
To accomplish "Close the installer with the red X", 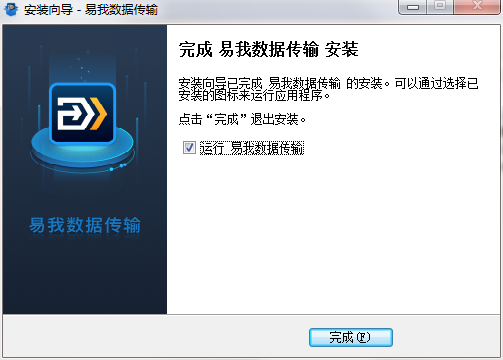I will pyautogui.click(x=477, y=7).
